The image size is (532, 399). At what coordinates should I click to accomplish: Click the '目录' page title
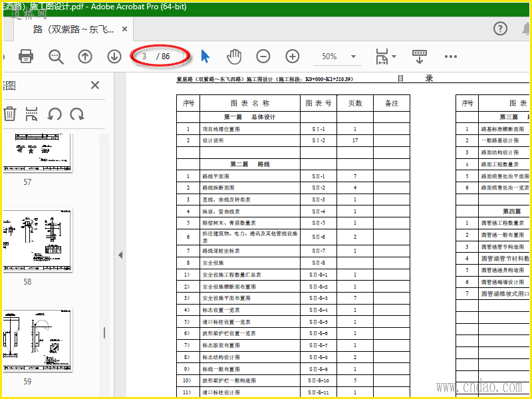[x=415, y=78]
